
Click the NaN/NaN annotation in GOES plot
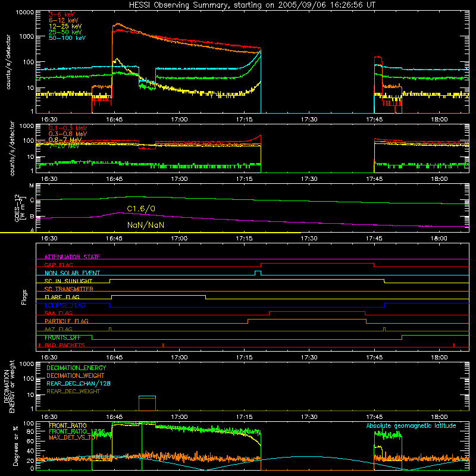coord(146,225)
